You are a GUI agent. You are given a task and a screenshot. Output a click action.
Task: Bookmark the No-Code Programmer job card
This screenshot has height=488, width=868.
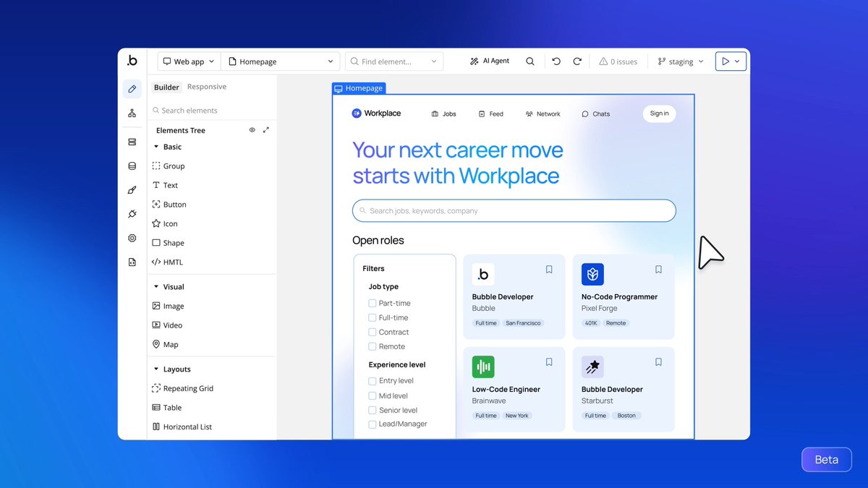658,270
